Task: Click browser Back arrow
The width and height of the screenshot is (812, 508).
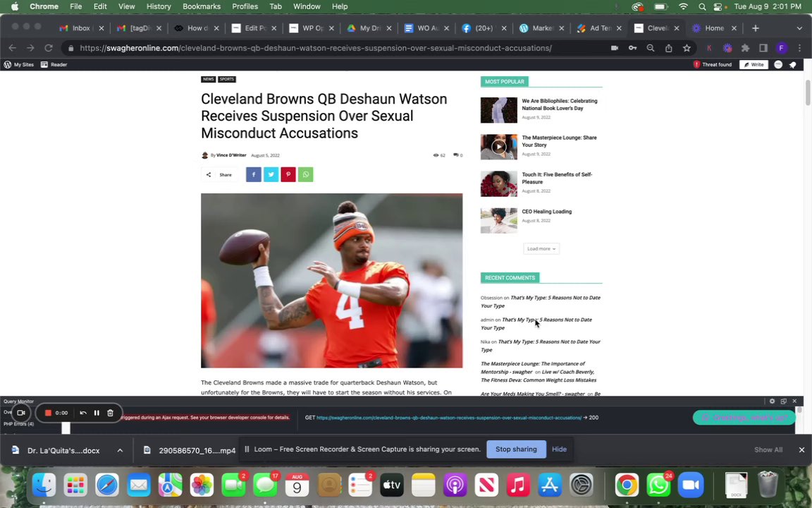Action: [13, 48]
